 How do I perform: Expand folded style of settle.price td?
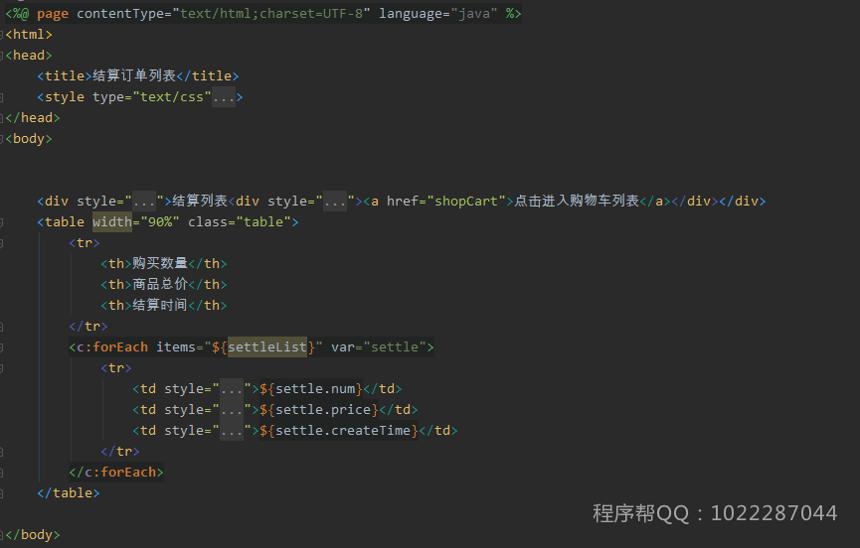[231, 410]
